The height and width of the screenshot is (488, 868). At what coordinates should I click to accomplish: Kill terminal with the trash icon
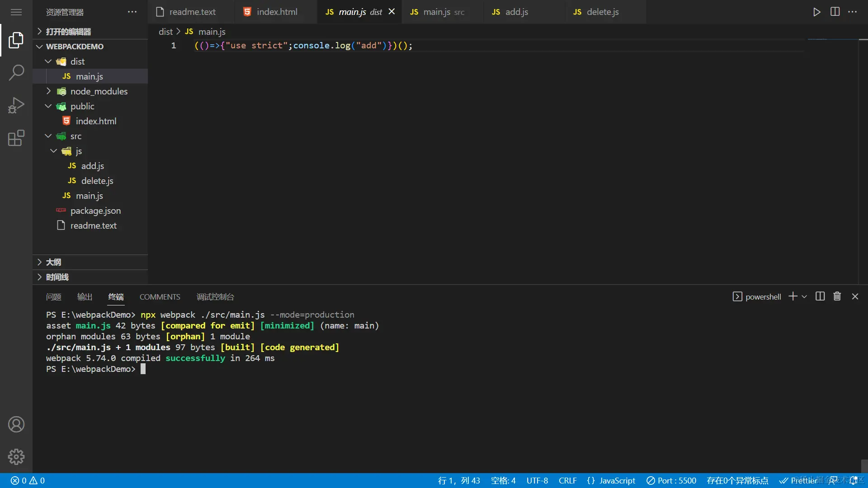837,296
